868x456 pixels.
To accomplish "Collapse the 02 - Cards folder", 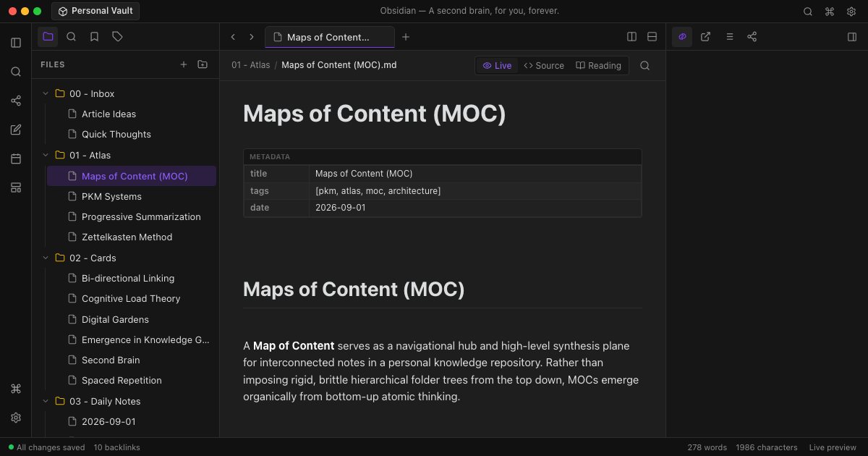I will coord(46,258).
